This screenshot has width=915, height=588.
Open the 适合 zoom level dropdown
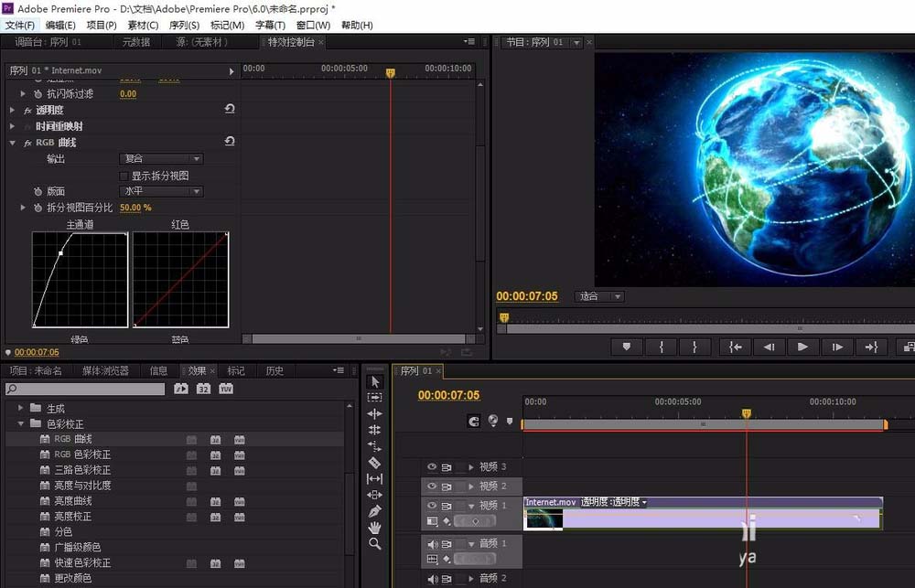coord(599,296)
